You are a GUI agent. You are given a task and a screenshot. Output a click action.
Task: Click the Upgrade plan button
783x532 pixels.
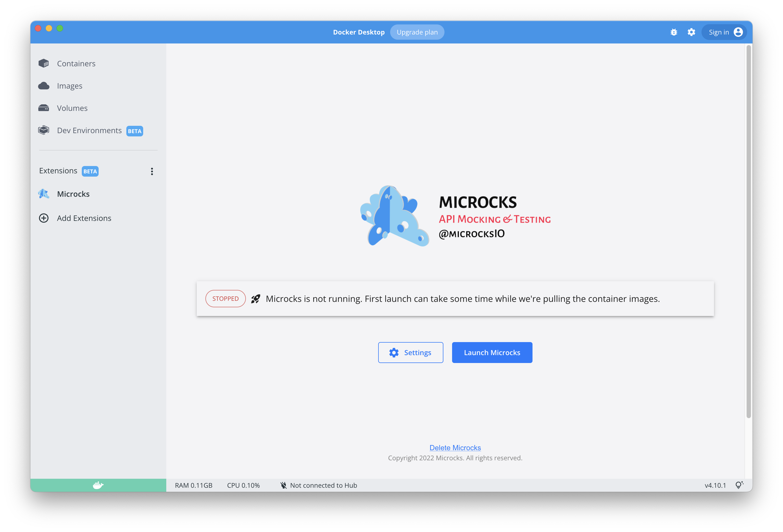click(x=417, y=32)
